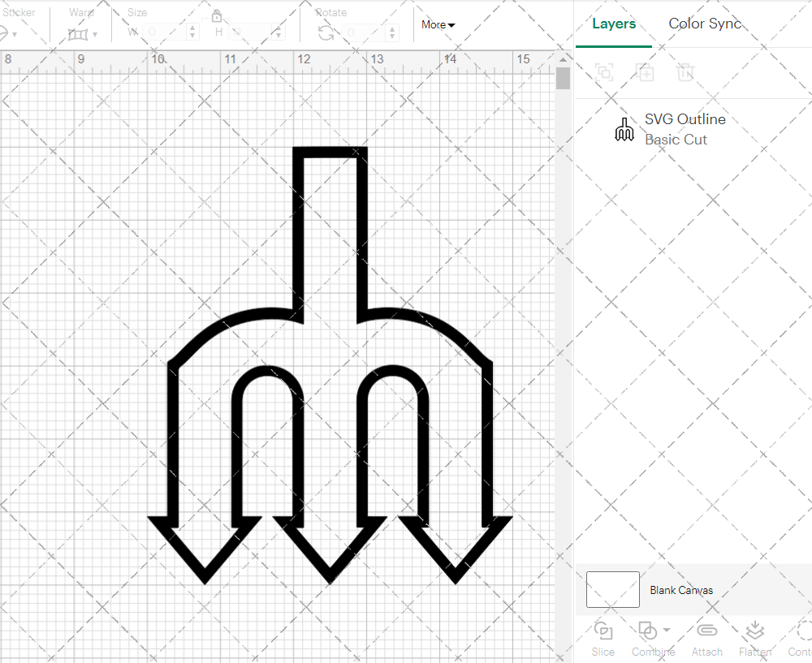
Task: Click the Delete layer trash icon
Action: coord(685,72)
